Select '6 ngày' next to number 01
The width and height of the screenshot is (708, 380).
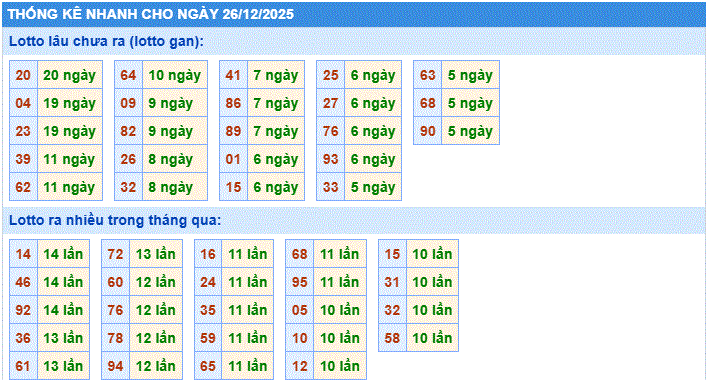pyautogui.click(x=276, y=159)
